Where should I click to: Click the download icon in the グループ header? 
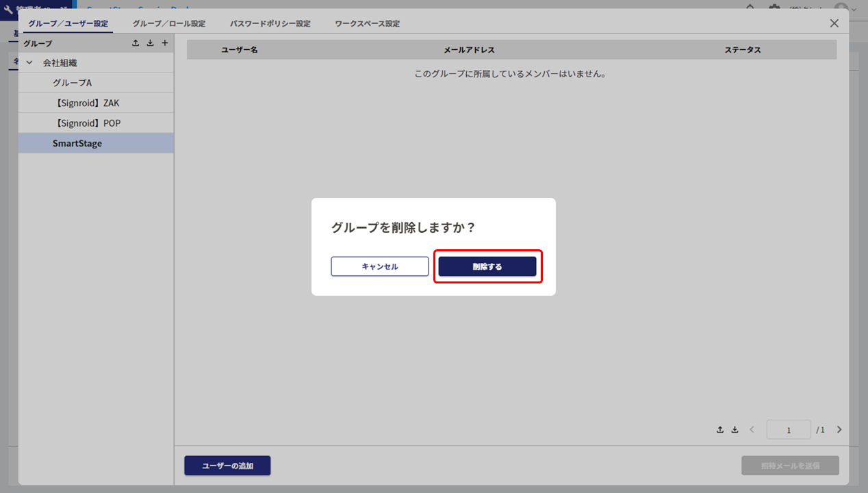point(150,43)
